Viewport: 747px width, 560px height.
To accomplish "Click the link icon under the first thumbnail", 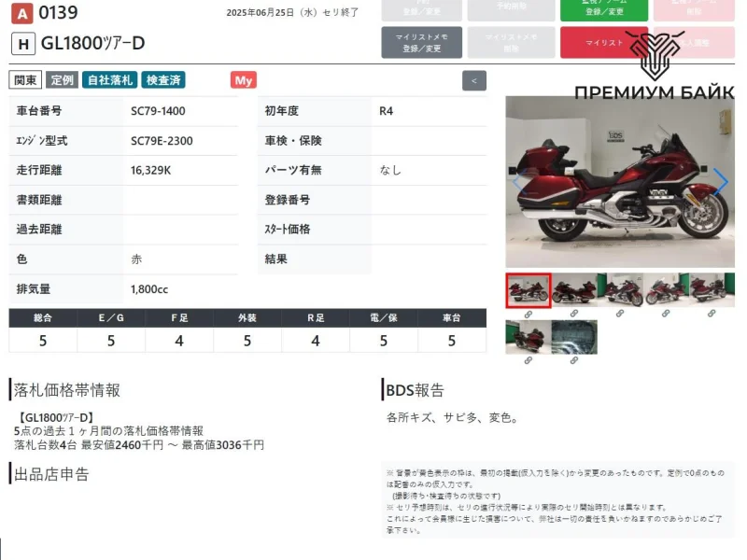I will pyautogui.click(x=528, y=315).
